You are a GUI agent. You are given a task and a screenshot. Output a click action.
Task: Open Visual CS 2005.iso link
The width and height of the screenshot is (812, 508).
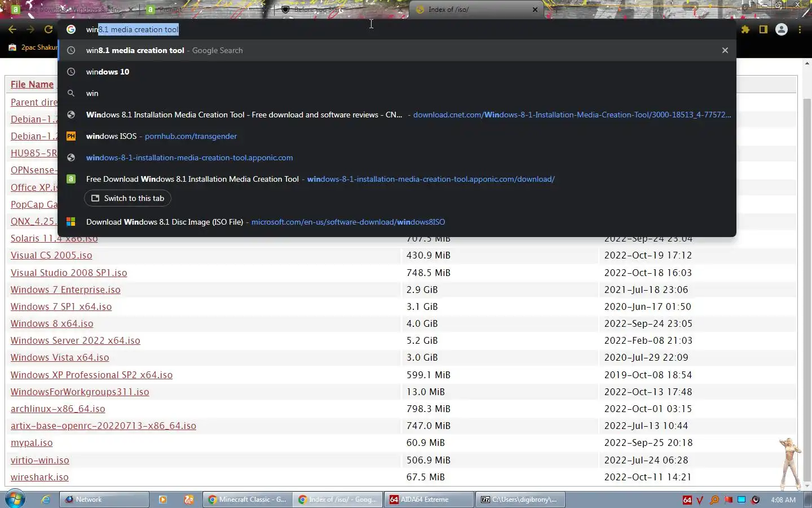coord(51,255)
